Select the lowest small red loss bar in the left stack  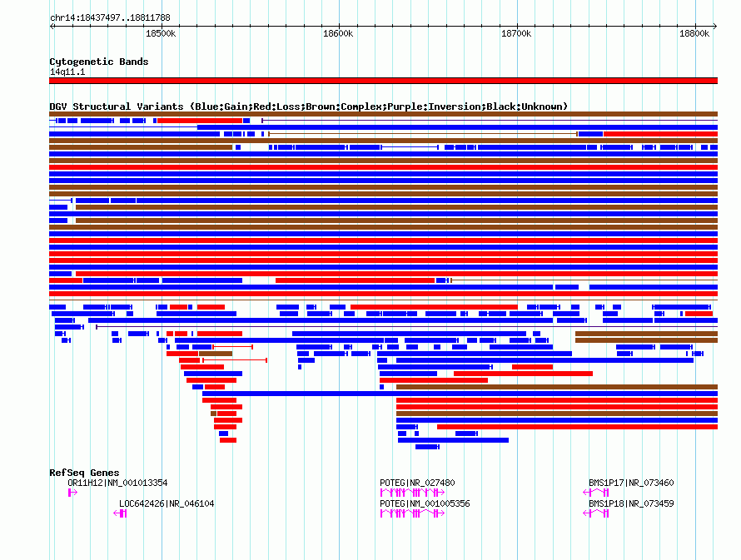pyautogui.click(x=228, y=440)
